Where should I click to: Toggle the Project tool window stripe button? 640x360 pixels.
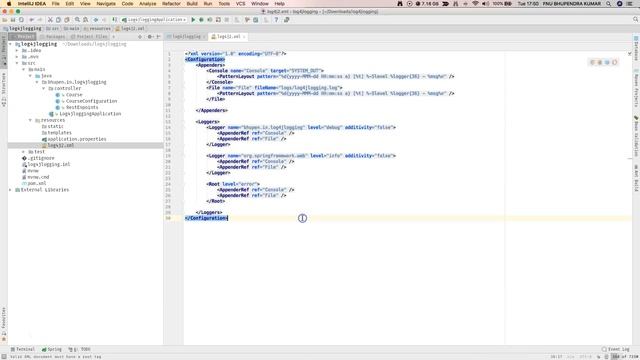[4, 52]
